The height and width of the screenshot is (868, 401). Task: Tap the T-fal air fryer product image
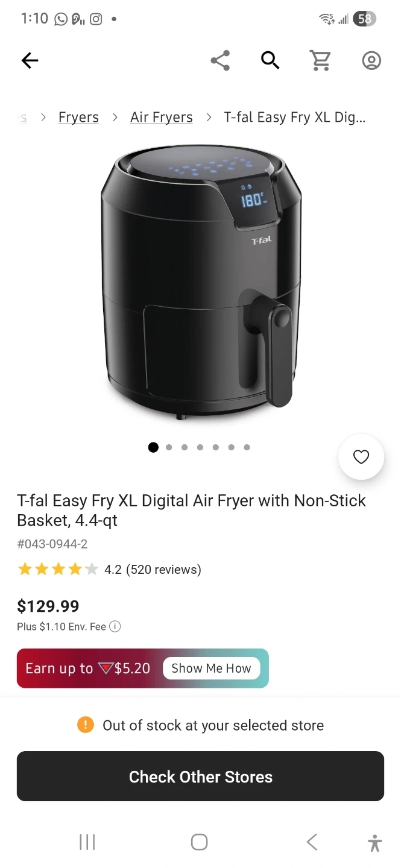click(201, 283)
